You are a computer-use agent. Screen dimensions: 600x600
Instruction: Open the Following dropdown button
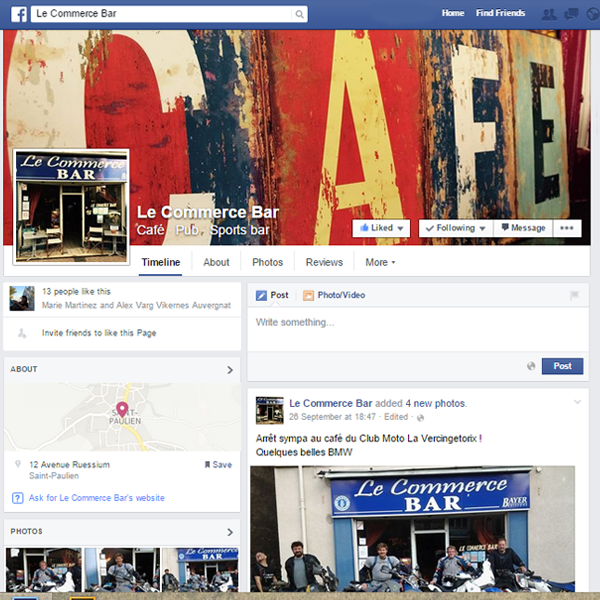456,228
